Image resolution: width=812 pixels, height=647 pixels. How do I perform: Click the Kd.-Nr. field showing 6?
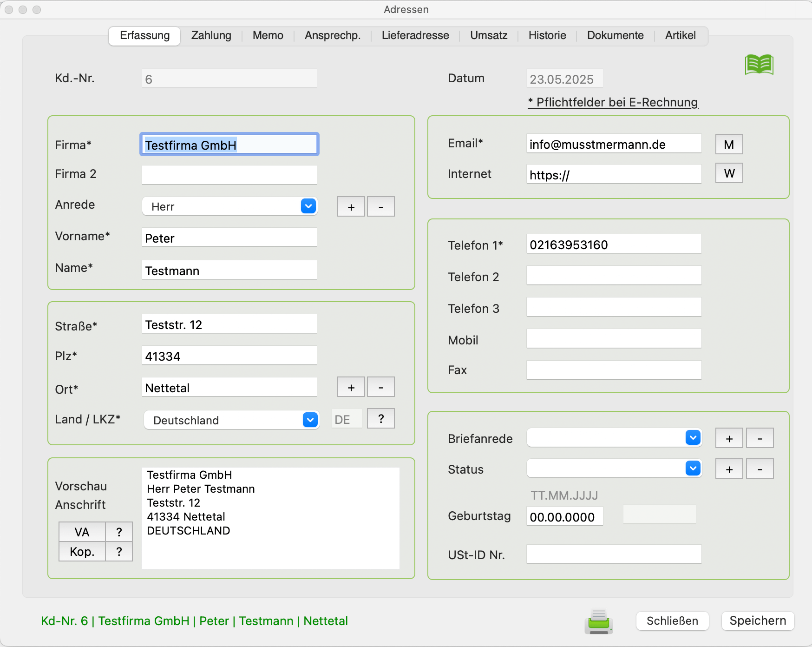click(x=229, y=78)
